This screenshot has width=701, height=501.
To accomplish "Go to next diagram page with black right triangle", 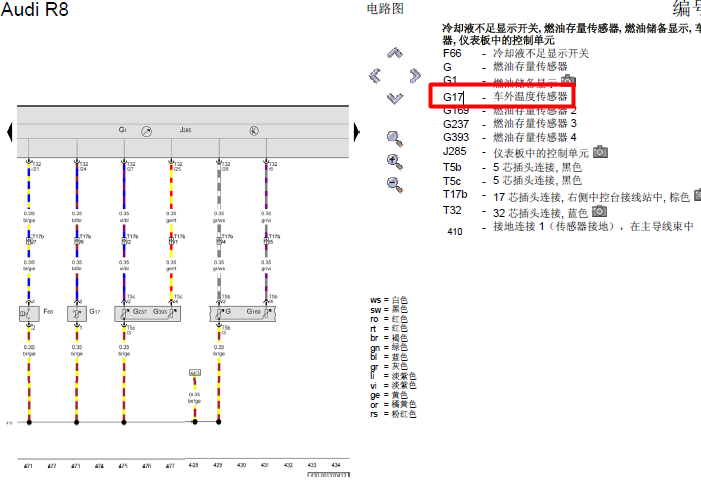I will pyautogui.click(x=356, y=132).
